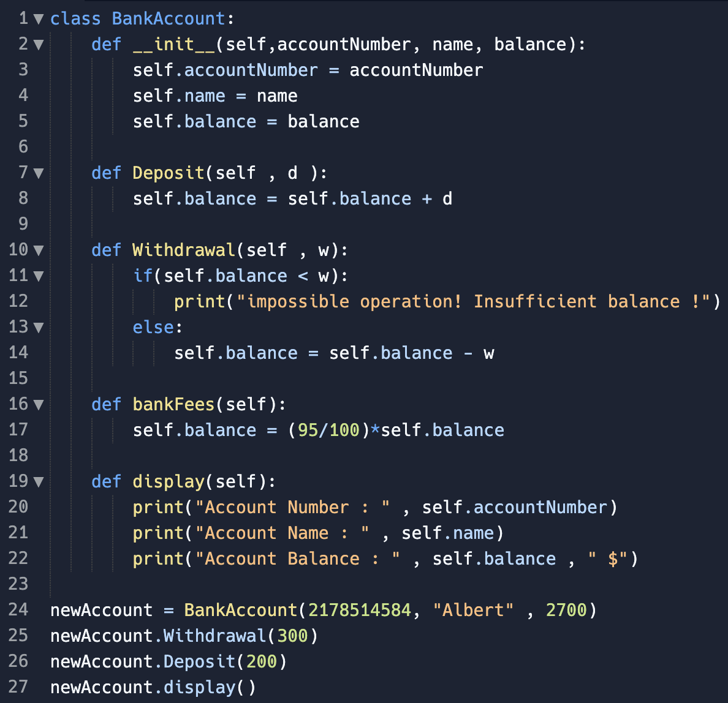Viewport: 728px width, 703px height.
Task: Collapse the bankFees method fold arrow
Action: tap(39, 404)
